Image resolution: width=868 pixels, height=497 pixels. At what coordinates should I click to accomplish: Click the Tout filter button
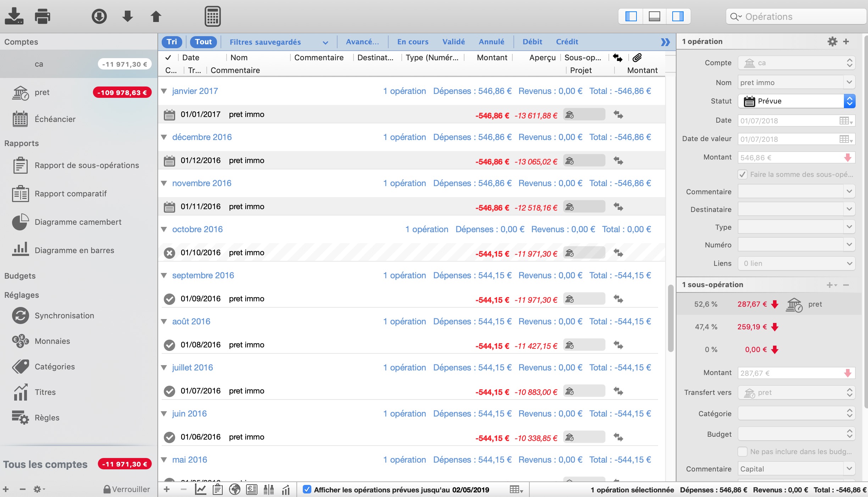[x=202, y=41]
